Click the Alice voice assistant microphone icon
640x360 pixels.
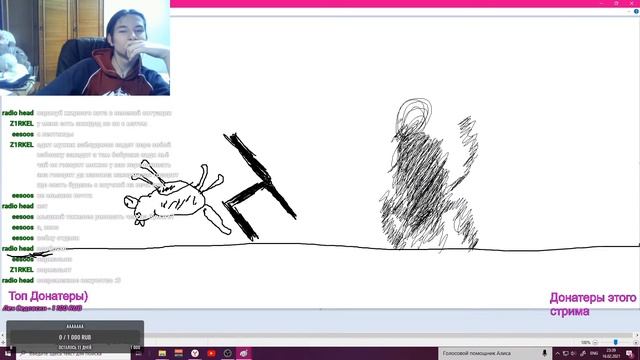[544, 353]
